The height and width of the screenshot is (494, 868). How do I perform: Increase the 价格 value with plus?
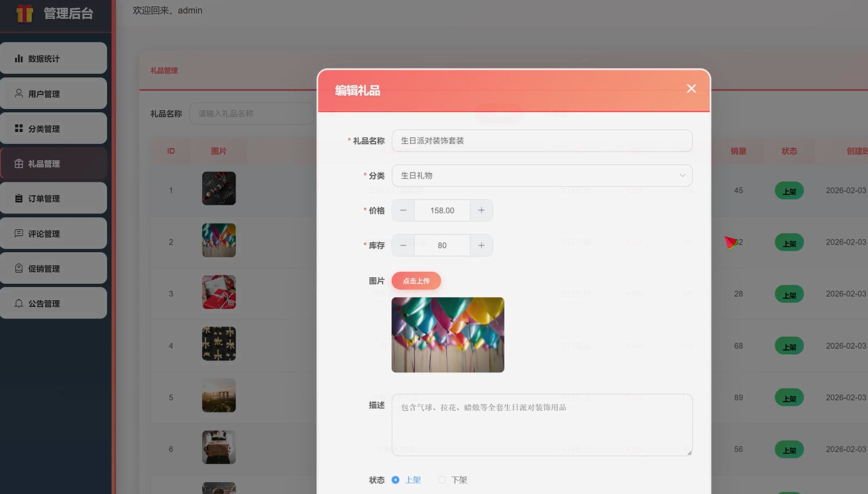point(481,210)
